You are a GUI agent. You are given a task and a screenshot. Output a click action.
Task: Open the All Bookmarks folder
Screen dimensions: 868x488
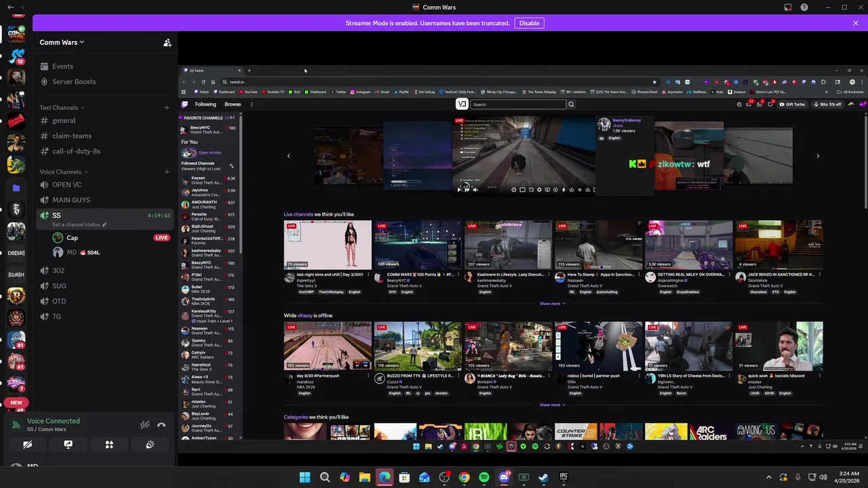[851, 92]
